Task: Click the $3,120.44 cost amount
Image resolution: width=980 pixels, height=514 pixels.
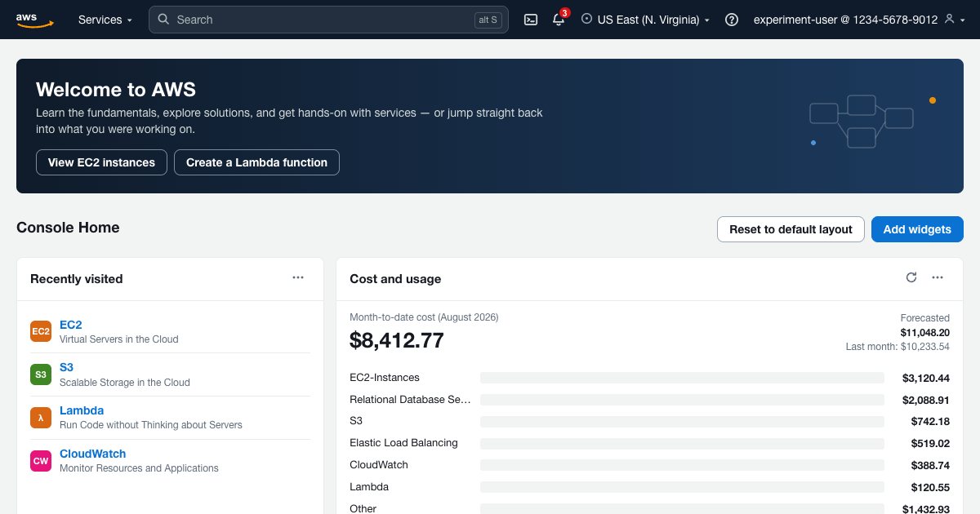Action: (x=926, y=378)
